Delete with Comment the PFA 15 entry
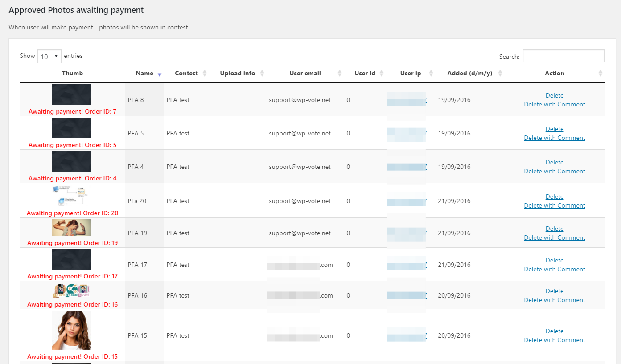Screen dimensions: 621x364 click(x=555, y=340)
